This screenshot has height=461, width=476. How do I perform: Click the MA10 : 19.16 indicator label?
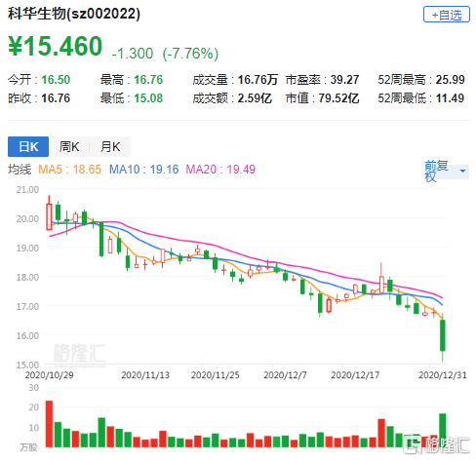point(143,170)
